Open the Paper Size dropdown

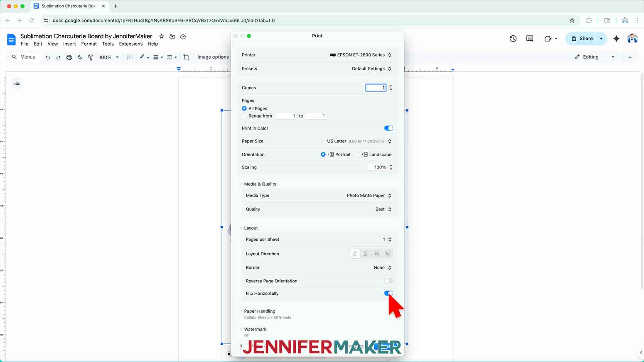(x=359, y=141)
